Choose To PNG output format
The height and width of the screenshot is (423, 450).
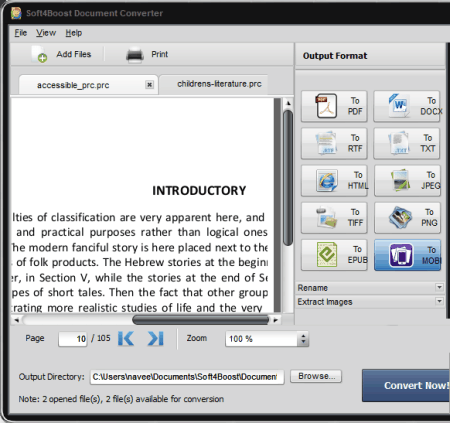coord(407,218)
